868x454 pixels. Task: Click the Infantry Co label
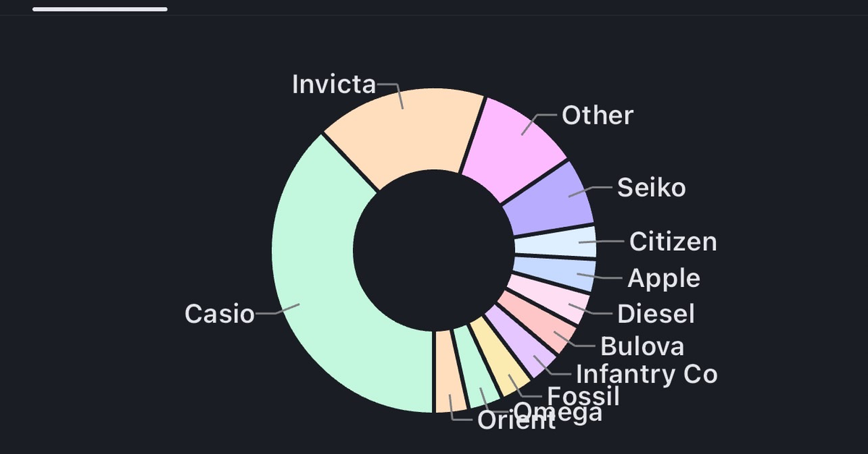646,374
